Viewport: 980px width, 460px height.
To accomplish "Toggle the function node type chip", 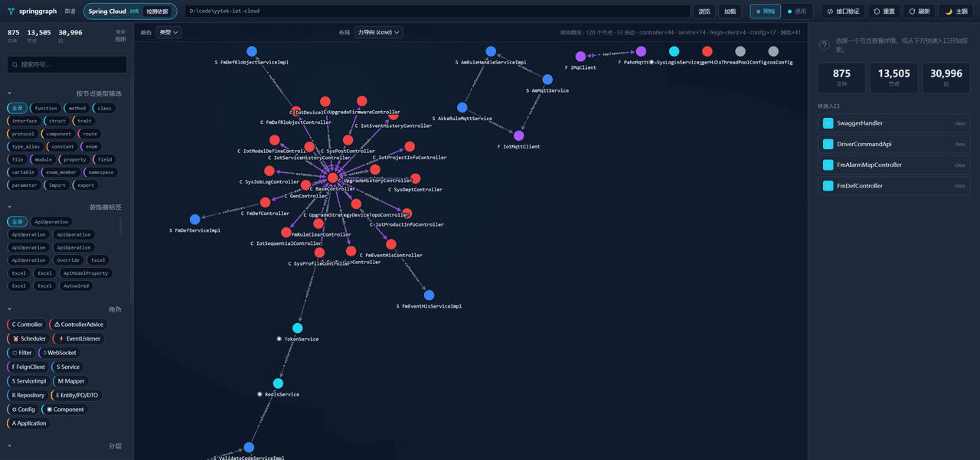I will (46, 108).
